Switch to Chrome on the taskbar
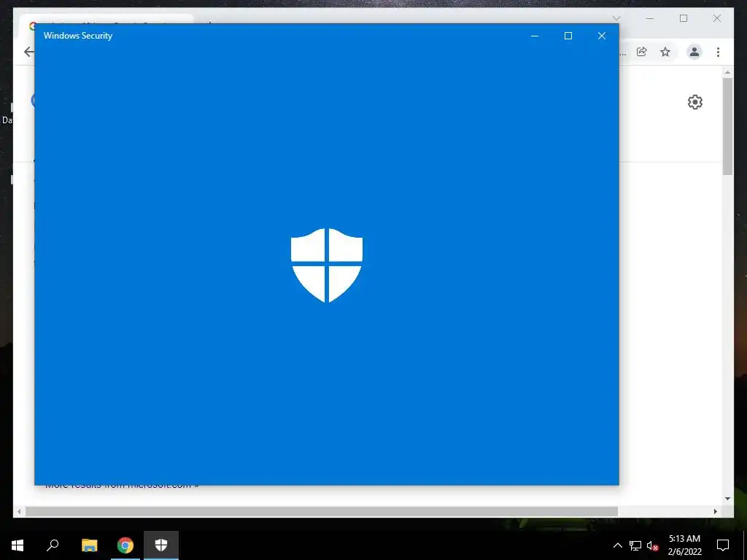Screen dimensions: 747x560 pos(125,545)
